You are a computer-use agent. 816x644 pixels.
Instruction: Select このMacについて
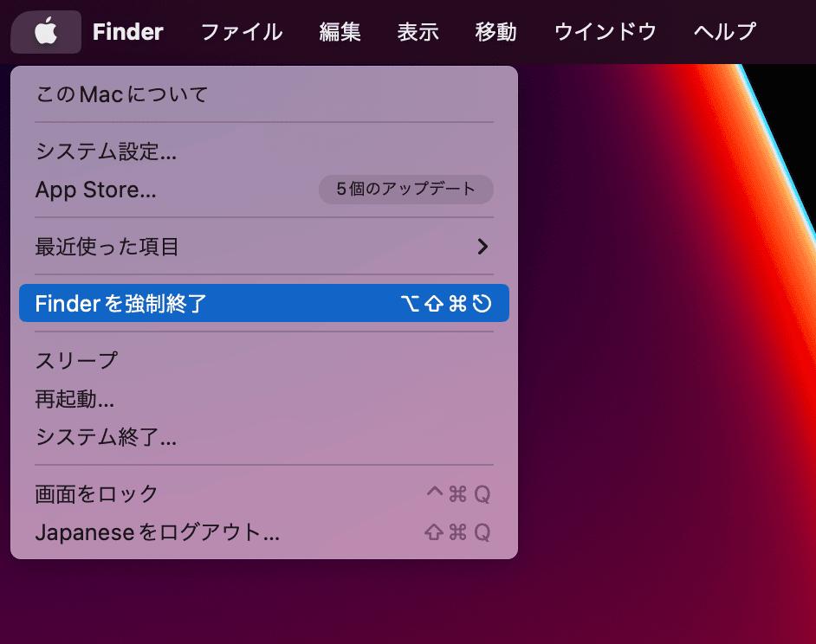click(x=264, y=94)
